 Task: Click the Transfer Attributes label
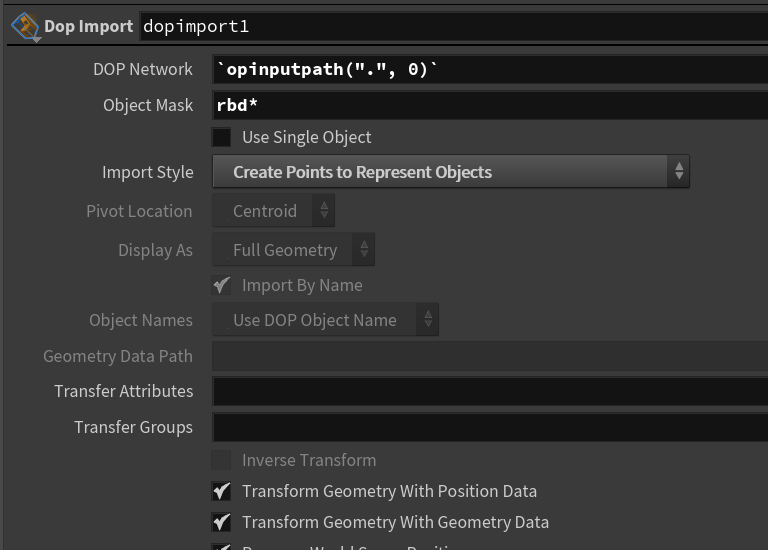tap(124, 391)
